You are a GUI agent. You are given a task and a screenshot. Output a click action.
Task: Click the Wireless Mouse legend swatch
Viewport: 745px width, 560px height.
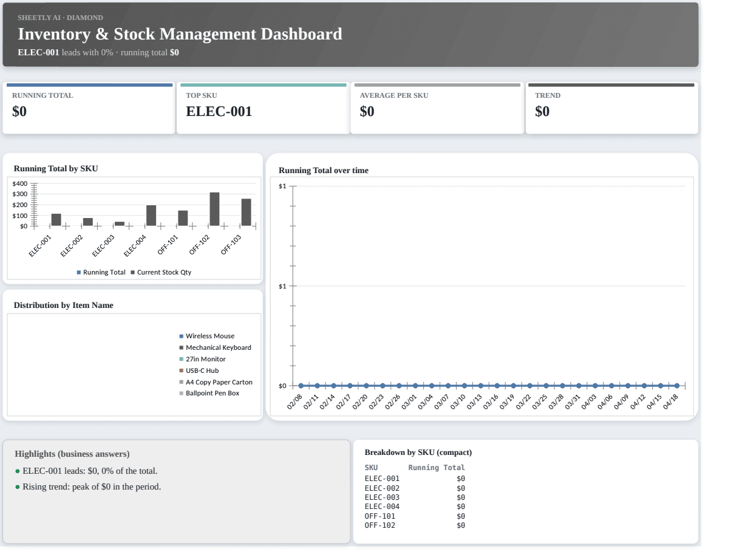click(x=181, y=336)
